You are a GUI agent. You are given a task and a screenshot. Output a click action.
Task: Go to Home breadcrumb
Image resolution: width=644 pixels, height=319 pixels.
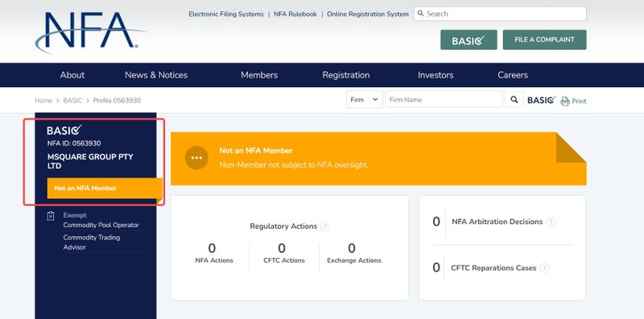pos(43,101)
